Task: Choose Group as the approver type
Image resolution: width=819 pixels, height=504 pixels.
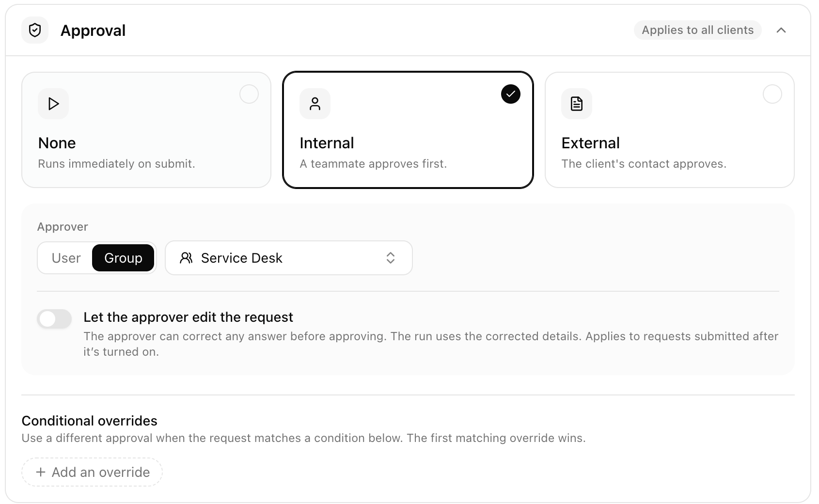Action: [123, 258]
